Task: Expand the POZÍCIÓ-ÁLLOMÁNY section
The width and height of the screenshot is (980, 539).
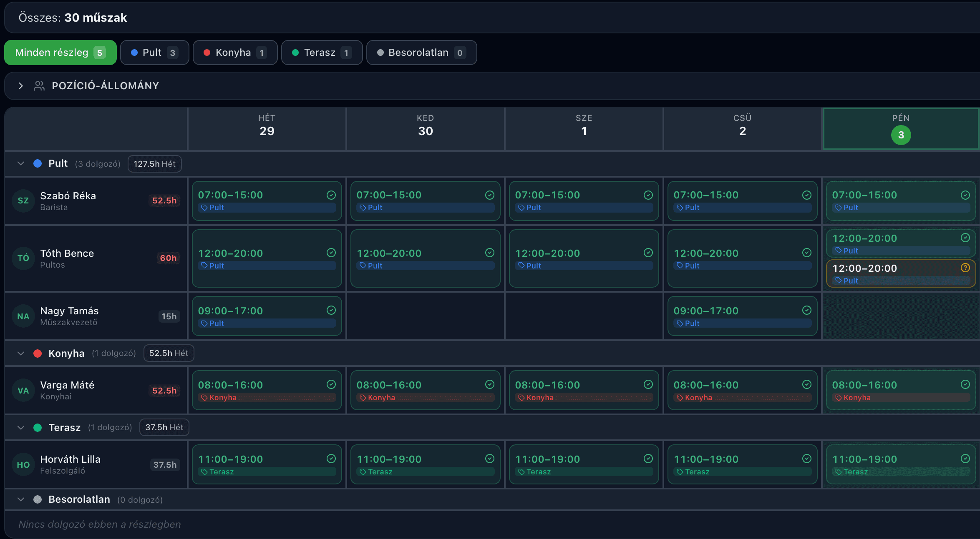Action: (x=21, y=86)
